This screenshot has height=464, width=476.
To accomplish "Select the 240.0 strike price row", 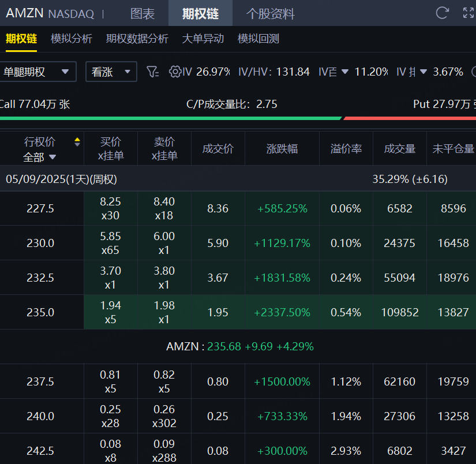I will pyautogui.click(x=40, y=416).
